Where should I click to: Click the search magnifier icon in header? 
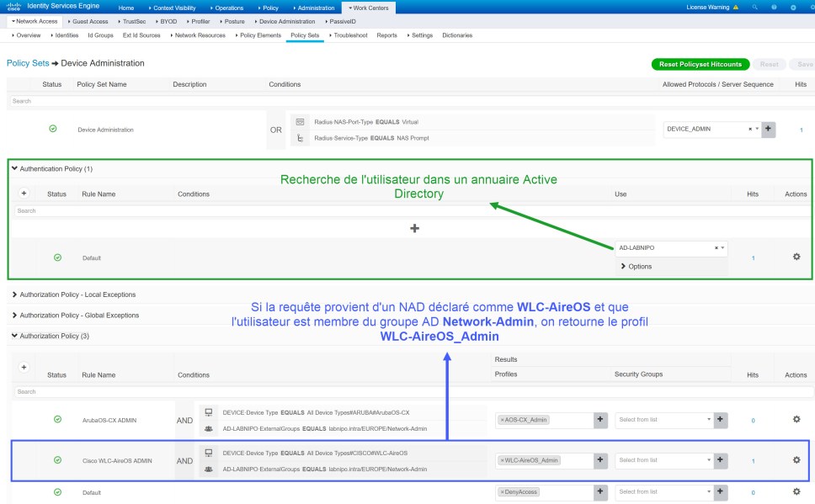[754, 7]
